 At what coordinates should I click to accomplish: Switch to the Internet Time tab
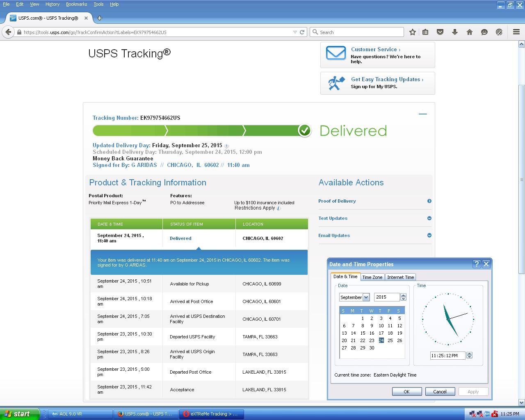401,277
